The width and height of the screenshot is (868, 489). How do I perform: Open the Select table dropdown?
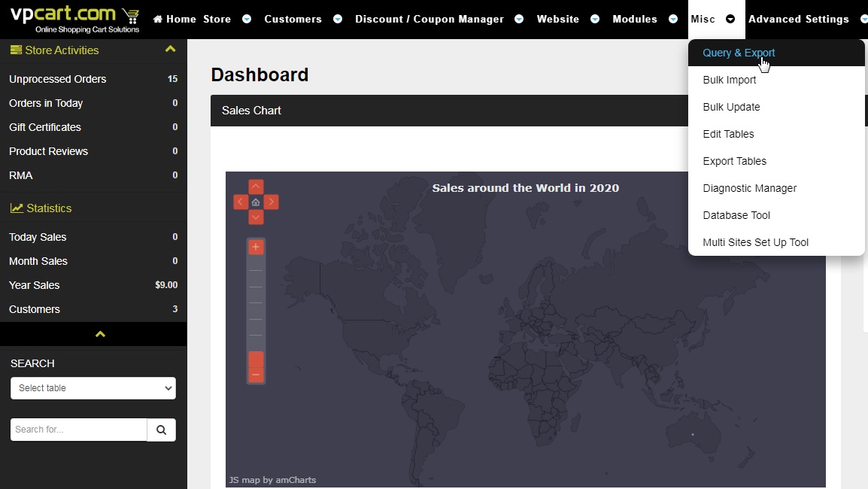pyautogui.click(x=93, y=388)
